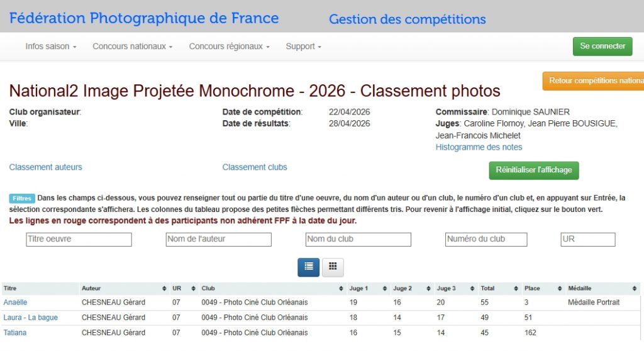Go to Classement clubs link

pos(255,167)
